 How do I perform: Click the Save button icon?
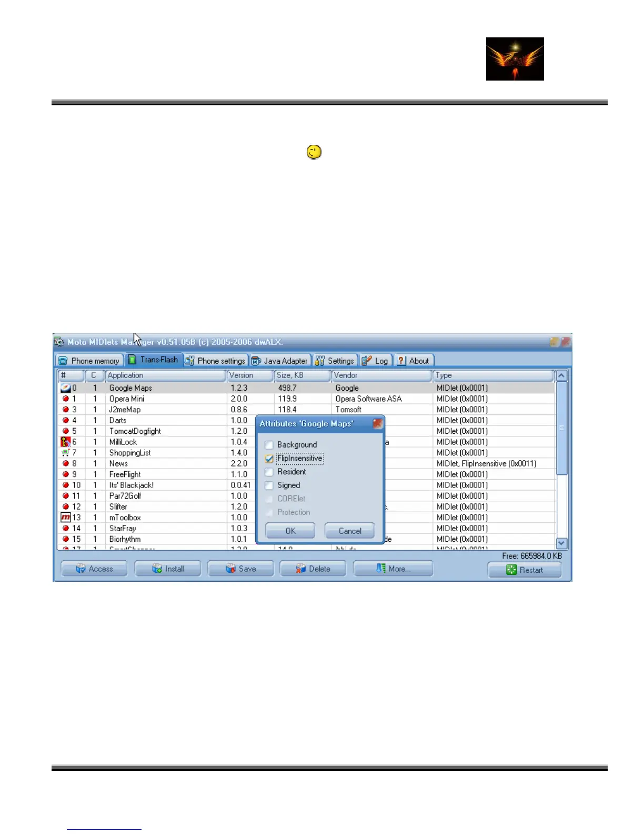pyautogui.click(x=230, y=569)
